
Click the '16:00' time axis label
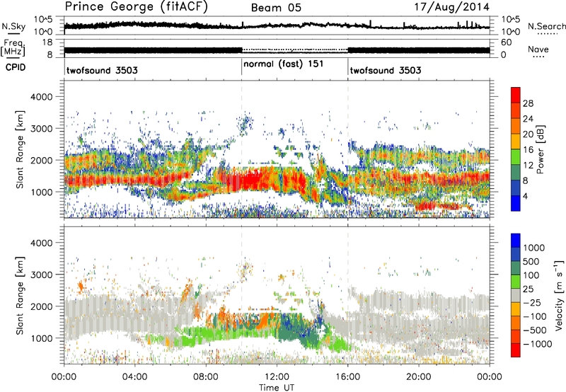coord(347,377)
